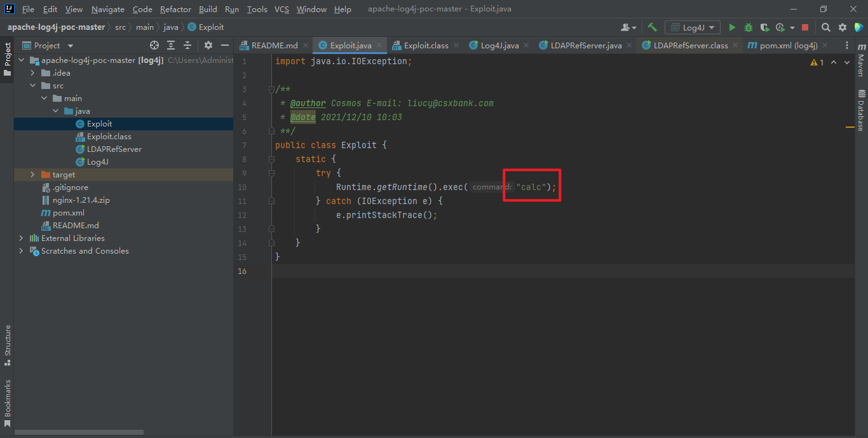Expand the .idea folder
Viewport: 868px width, 438px height.
(x=32, y=73)
